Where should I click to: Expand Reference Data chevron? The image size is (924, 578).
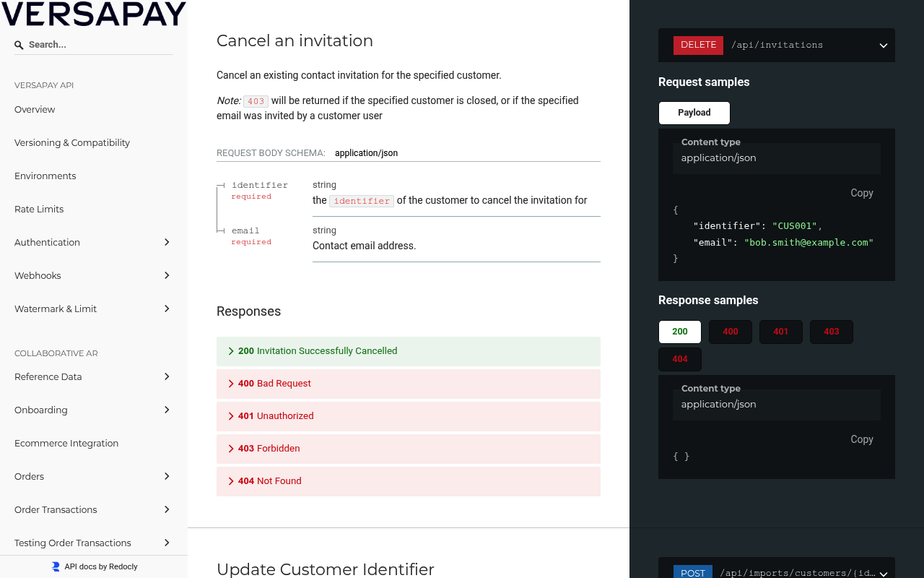click(167, 376)
